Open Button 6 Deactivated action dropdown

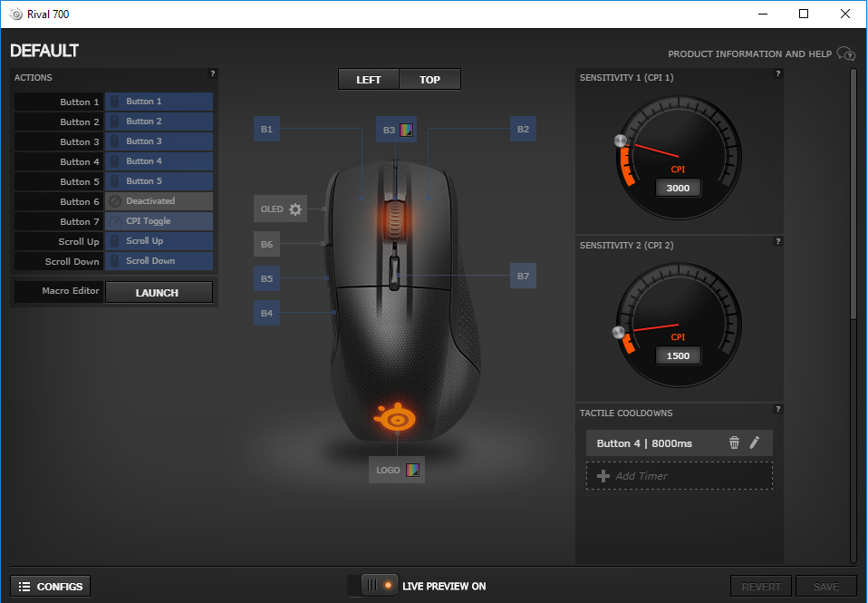click(x=159, y=201)
